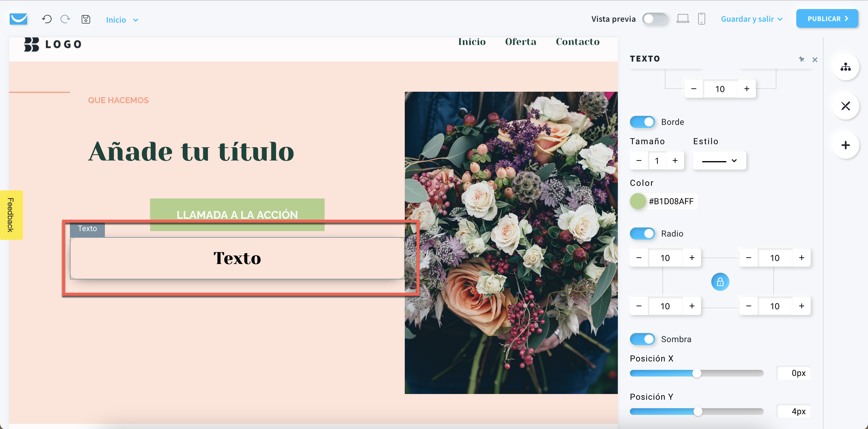Open the border color green swatch
This screenshot has height=429, width=868.
[x=638, y=201]
